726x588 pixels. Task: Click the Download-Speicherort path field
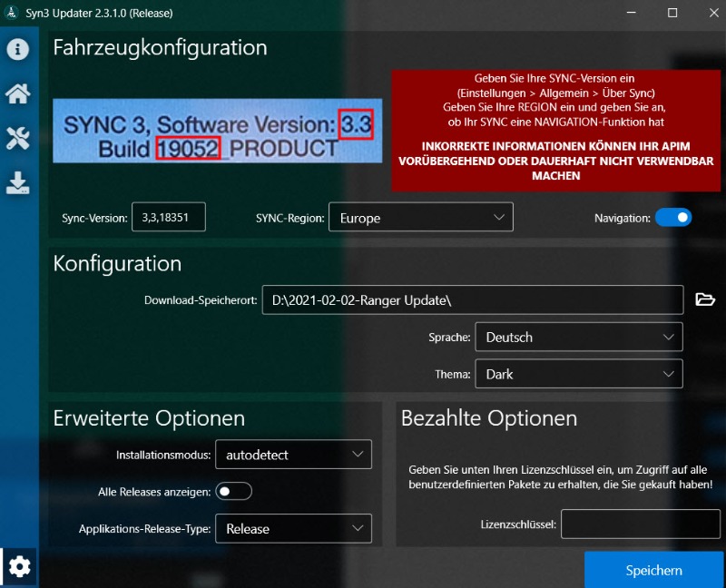click(x=473, y=300)
